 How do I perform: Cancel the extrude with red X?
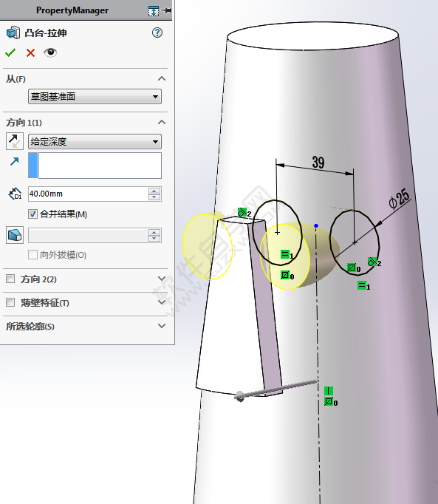tap(30, 52)
